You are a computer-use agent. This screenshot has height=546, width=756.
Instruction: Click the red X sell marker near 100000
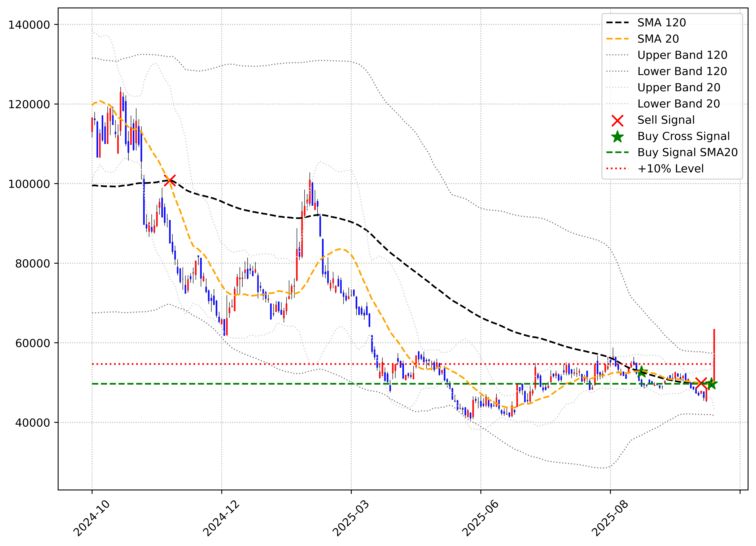click(170, 180)
